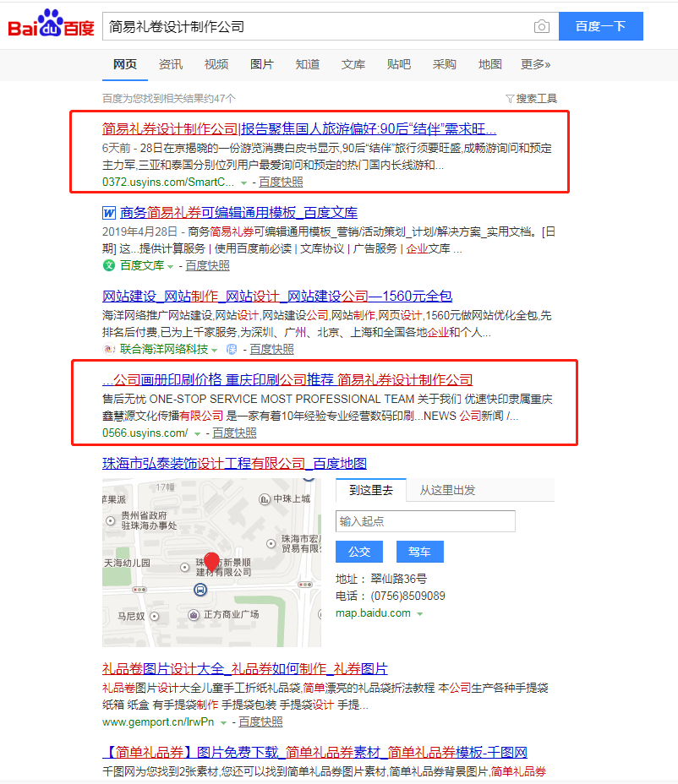This screenshot has width=678, height=784.
Task: Select the 到这里去 directions tab
Action: [371, 490]
